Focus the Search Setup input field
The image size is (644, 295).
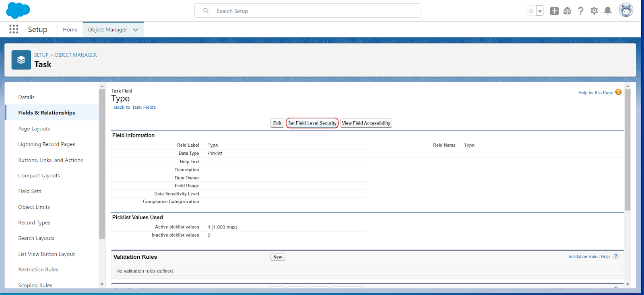coord(307,10)
